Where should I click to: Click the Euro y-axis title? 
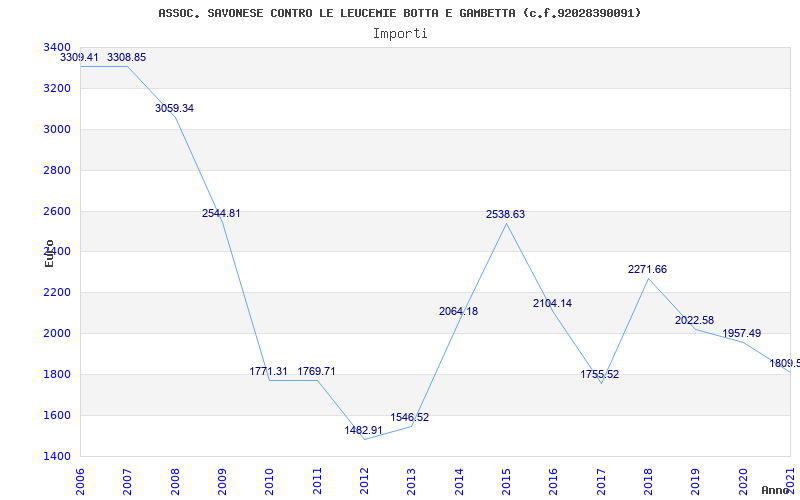point(49,253)
